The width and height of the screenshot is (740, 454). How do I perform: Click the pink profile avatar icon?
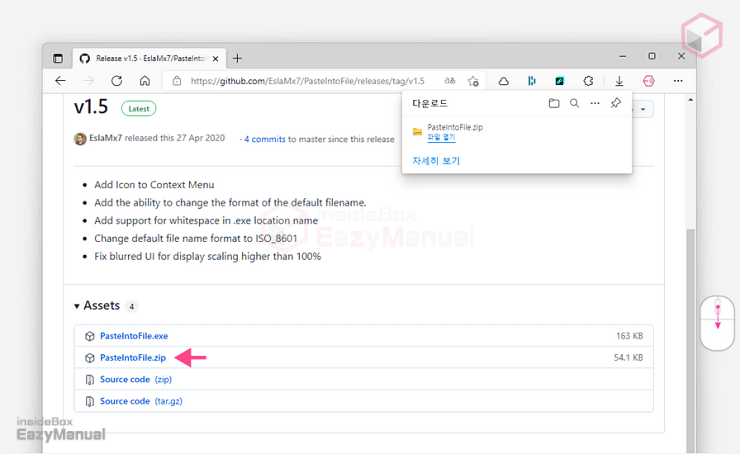(649, 81)
